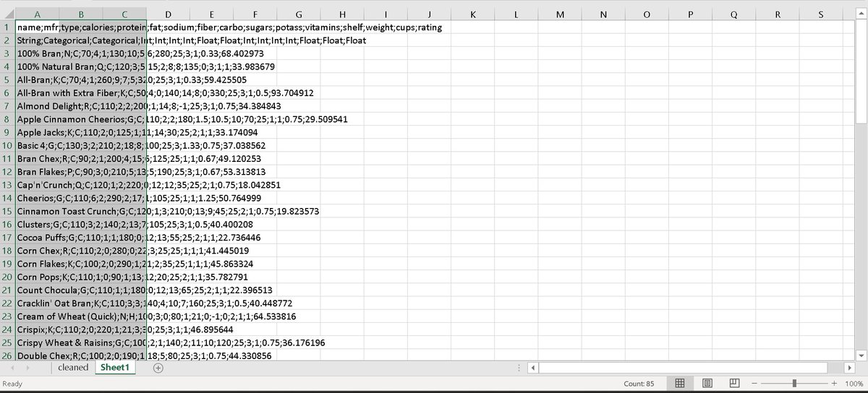This screenshot has width=868, height=393.
Task: Add a new sheet with plus icon
Action: click(158, 368)
